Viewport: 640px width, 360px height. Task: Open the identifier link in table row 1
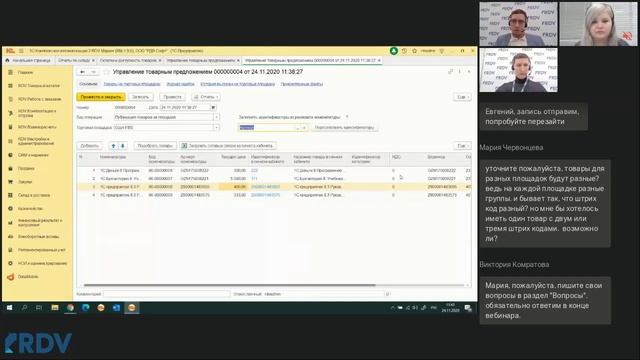(x=254, y=171)
